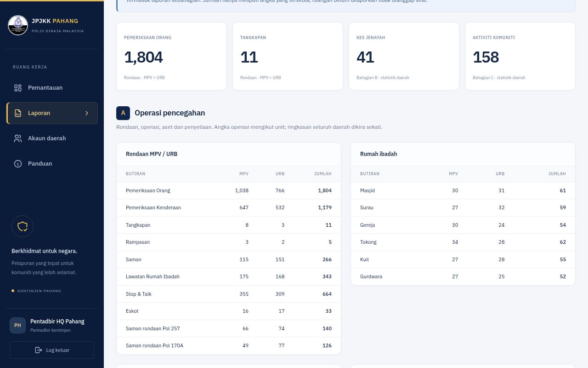This screenshot has width=588, height=368.
Task: Click the KONTINJEN PAHANG status label
Action: point(39,291)
